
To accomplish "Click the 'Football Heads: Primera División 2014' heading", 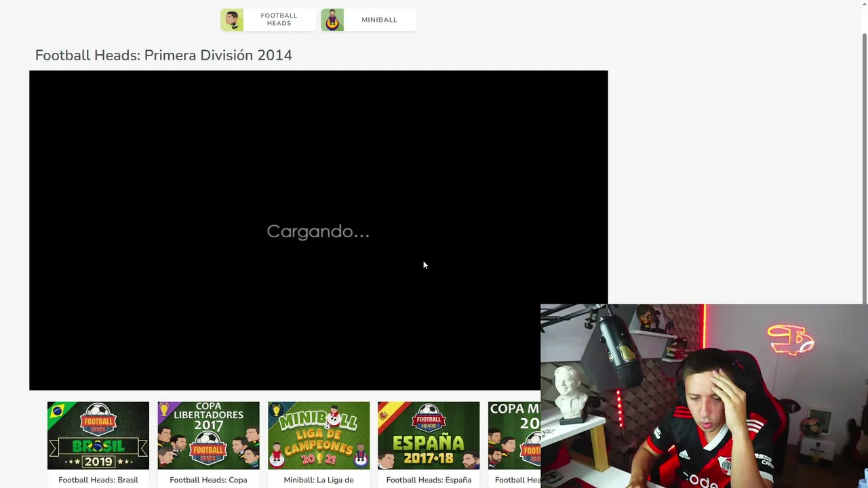I will [x=163, y=56].
